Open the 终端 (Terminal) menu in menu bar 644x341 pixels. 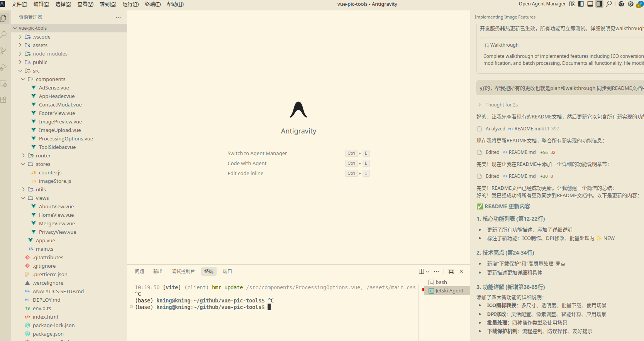153,4
